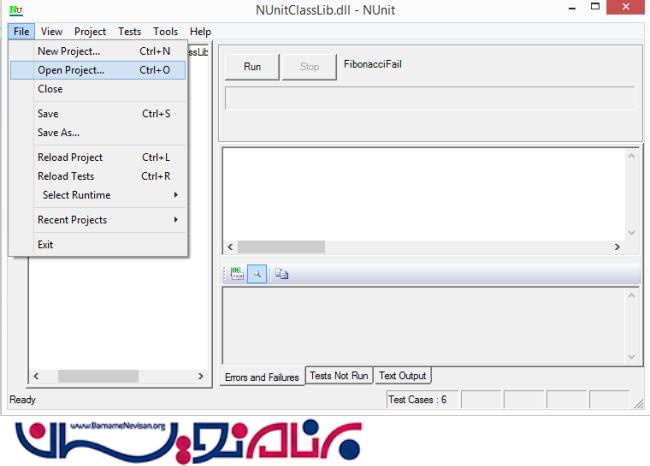
Task: Click the NUnit application icon in title bar
Action: point(15,9)
